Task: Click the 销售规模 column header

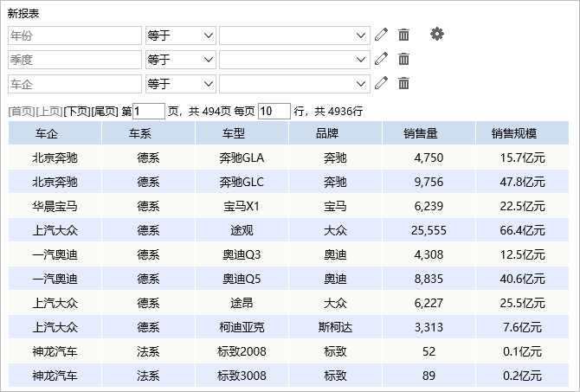Action: pyautogui.click(x=522, y=132)
